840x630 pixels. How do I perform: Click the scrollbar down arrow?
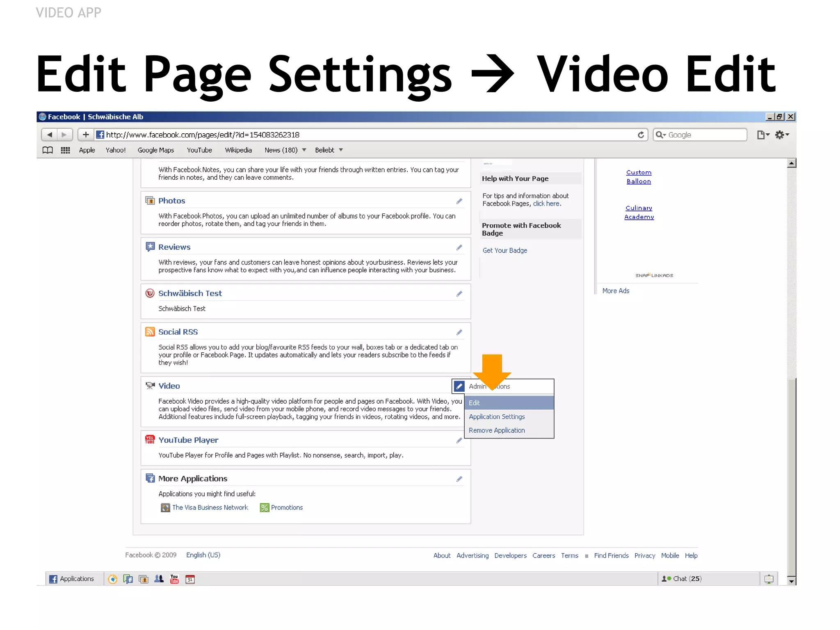792,581
